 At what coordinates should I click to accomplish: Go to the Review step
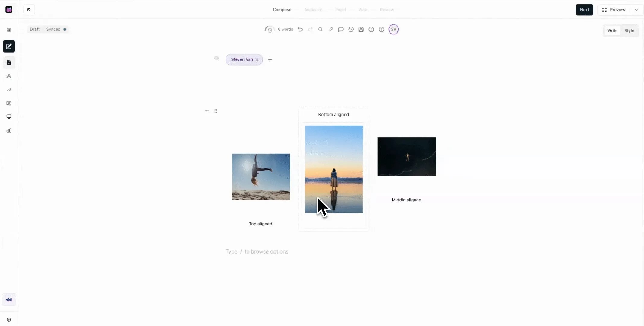[387, 10]
